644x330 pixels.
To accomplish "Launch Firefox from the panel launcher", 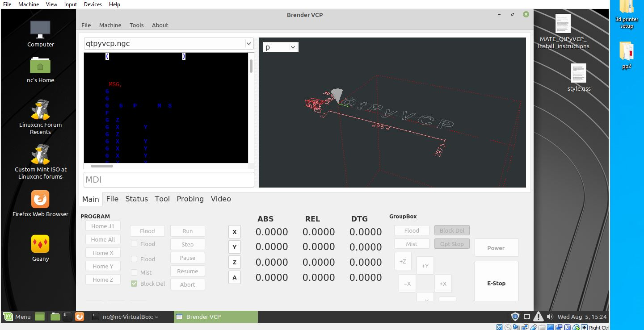I will [x=80, y=317].
